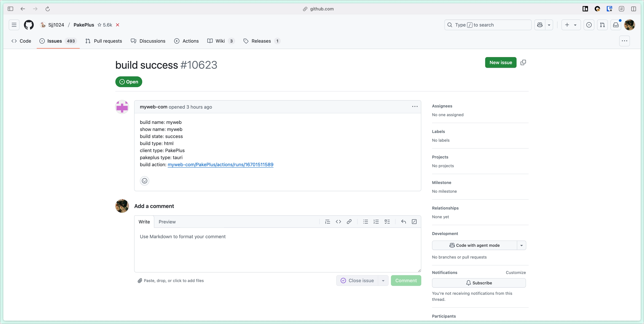644x324 pixels.
Task: Open Copilot chat icon
Action: tap(540, 25)
